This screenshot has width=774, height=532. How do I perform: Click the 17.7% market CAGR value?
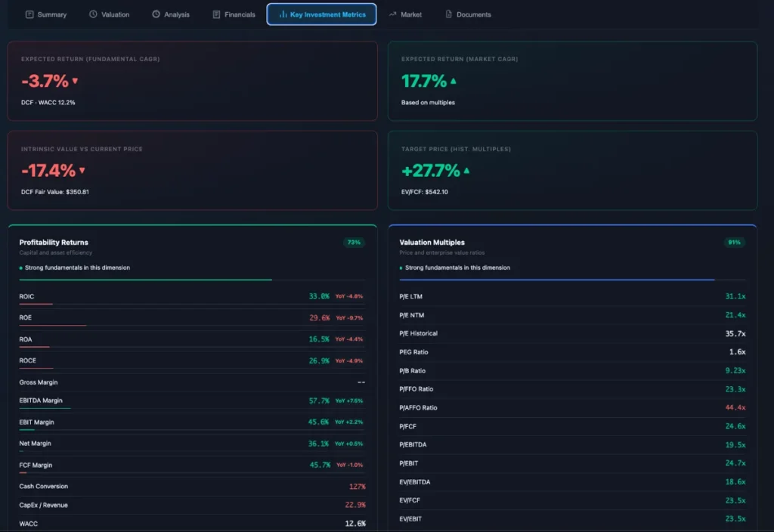point(424,81)
